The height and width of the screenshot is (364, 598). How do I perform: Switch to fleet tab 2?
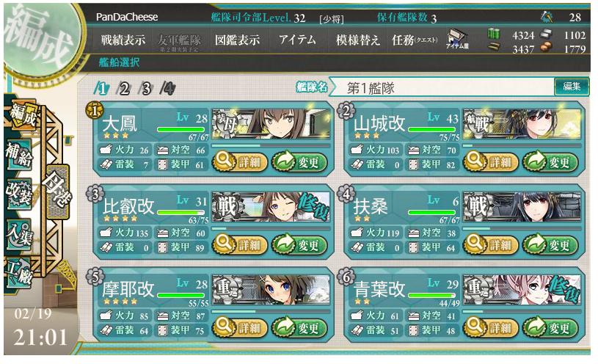click(x=124, y=89)
